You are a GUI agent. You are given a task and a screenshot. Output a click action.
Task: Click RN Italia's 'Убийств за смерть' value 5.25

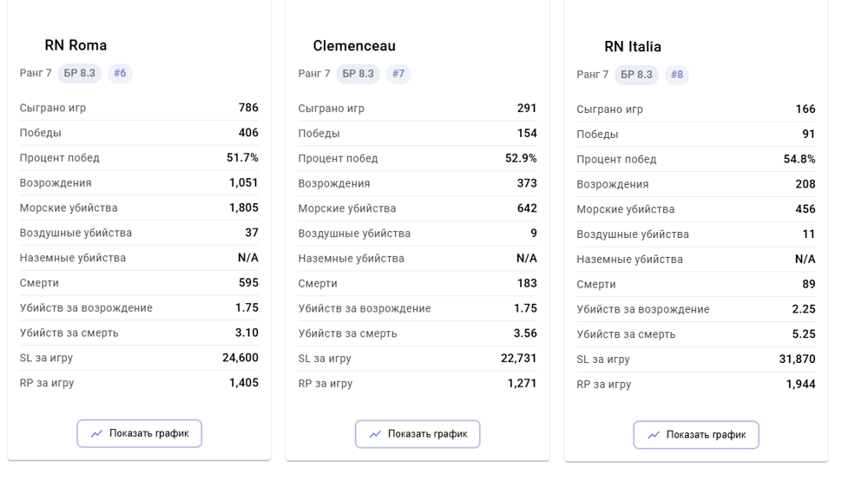point(804,334)
